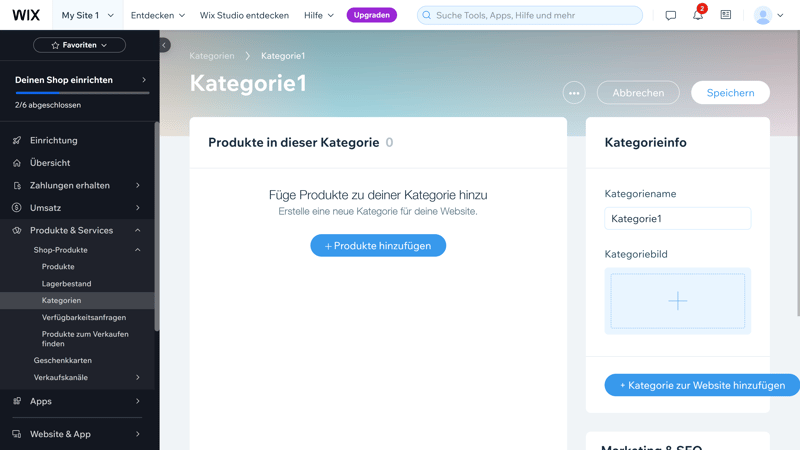Image resolution: width=800 pixels, height=450 pixels.
Task: Open the My Site 1 dropdown
Action: 88,15
